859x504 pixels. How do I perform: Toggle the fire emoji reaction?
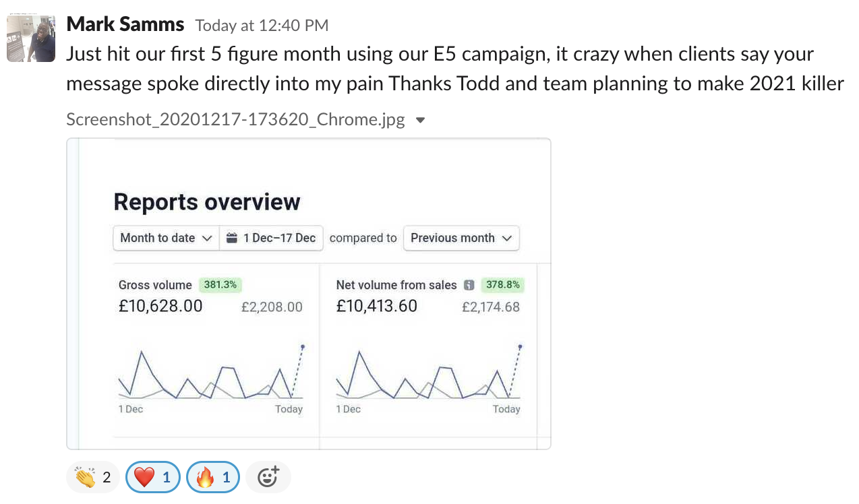(x=213, y=478)
